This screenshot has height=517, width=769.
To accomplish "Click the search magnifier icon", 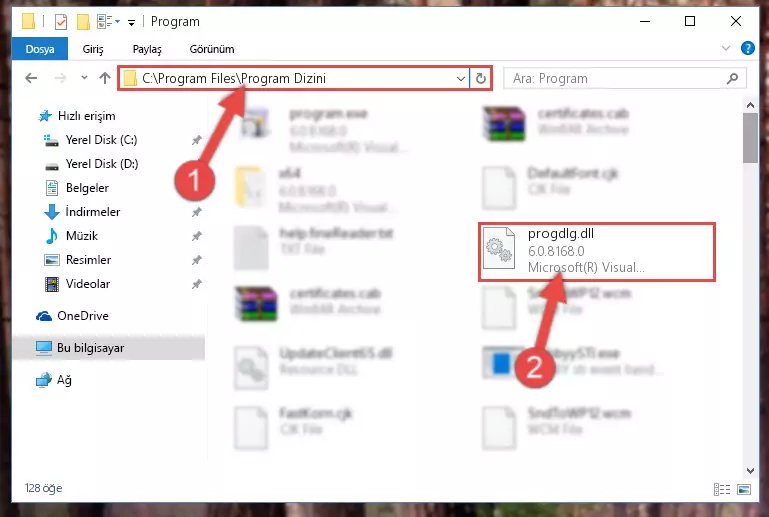I will 732,78.
